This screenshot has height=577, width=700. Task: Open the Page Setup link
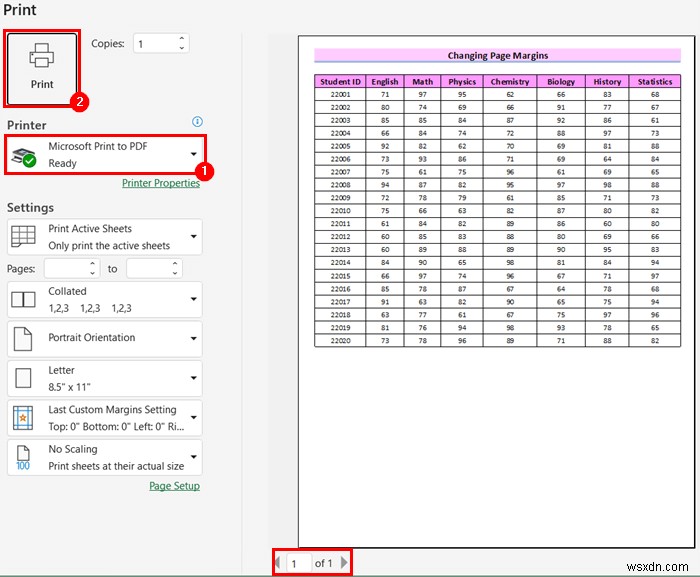174,486
